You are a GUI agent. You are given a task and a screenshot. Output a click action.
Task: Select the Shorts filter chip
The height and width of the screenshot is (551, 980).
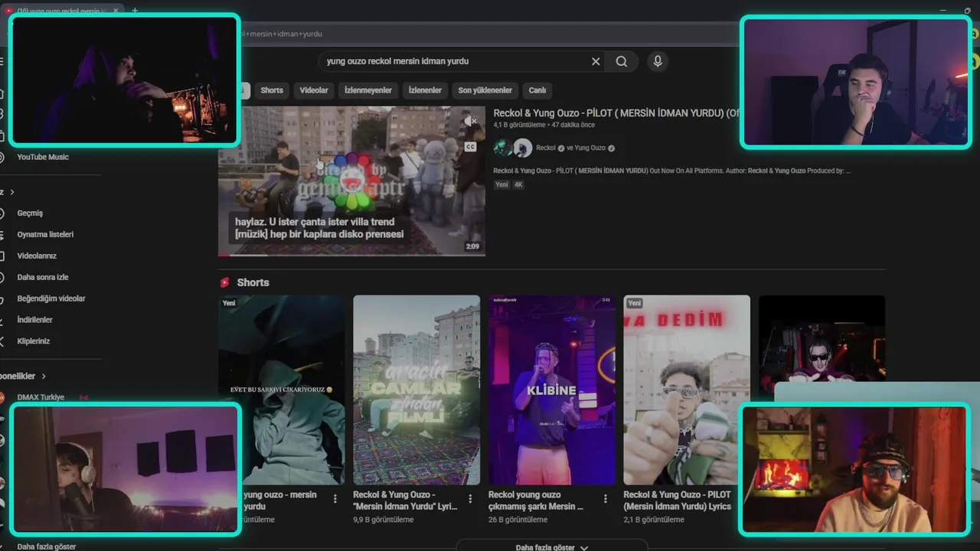point(272,90)
